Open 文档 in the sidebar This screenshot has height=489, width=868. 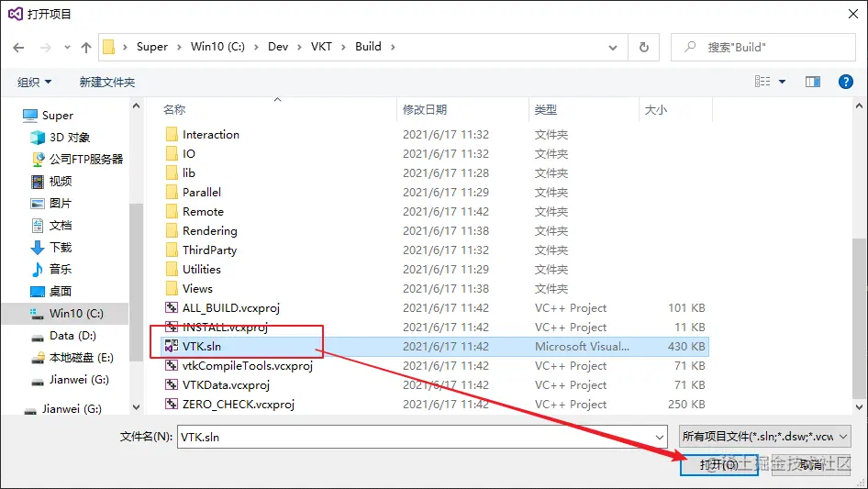pyautogui.click(x=51, y=226)
